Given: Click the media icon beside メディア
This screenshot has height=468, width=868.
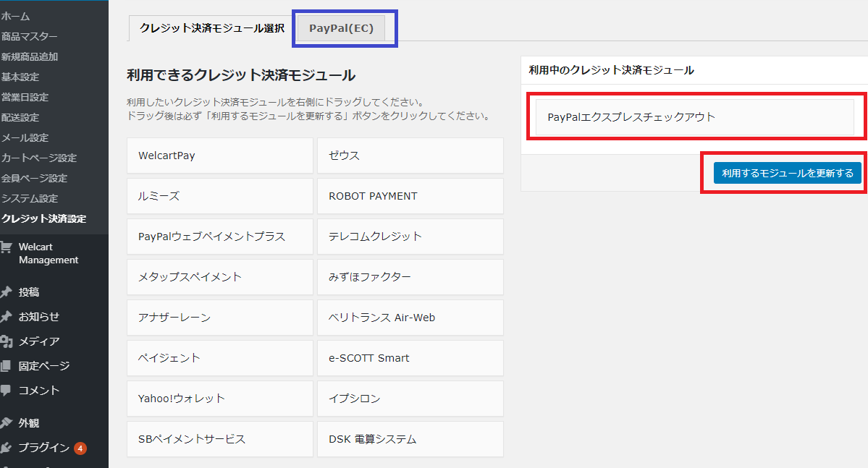Looking at the screenshot, I should pos(6,341).
